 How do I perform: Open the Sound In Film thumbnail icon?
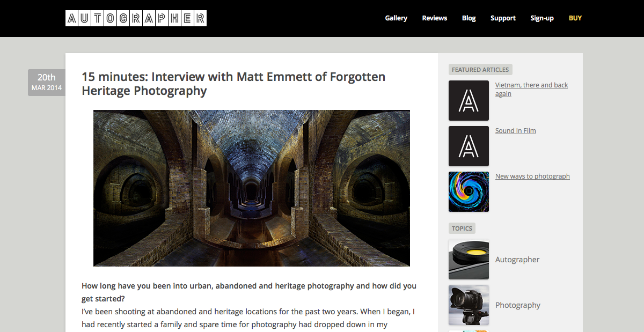point(469,146)
